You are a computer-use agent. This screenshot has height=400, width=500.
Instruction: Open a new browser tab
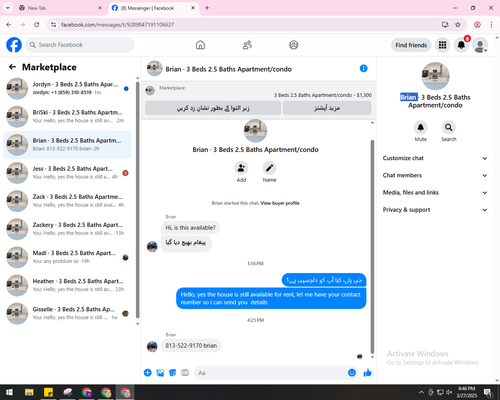[x=207, y=8]
